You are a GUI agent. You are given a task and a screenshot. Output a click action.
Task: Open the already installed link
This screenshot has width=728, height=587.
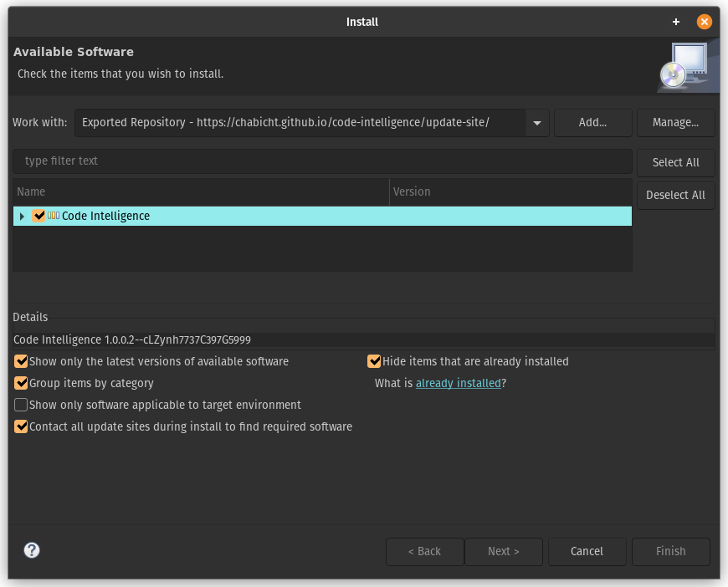point(458,383)
